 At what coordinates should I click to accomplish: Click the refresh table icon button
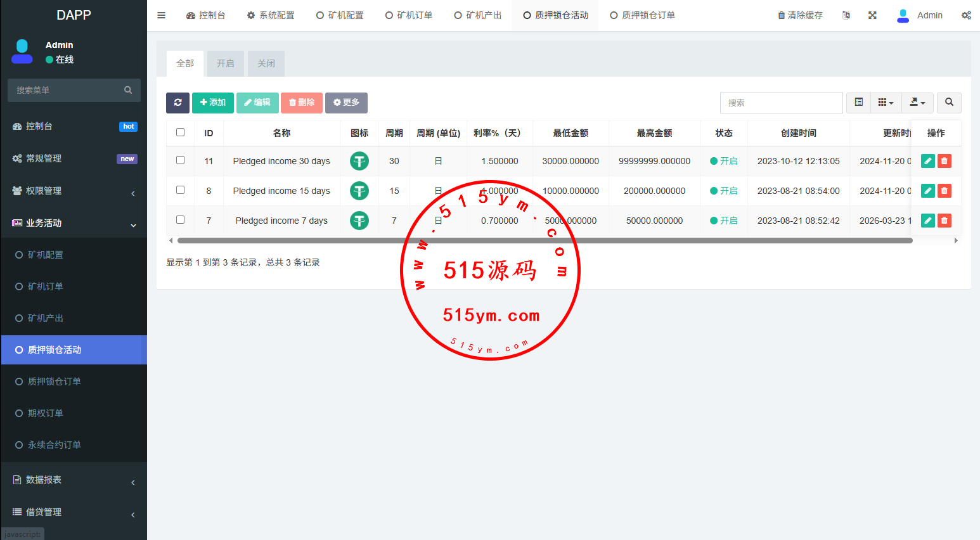coord(177,103)
